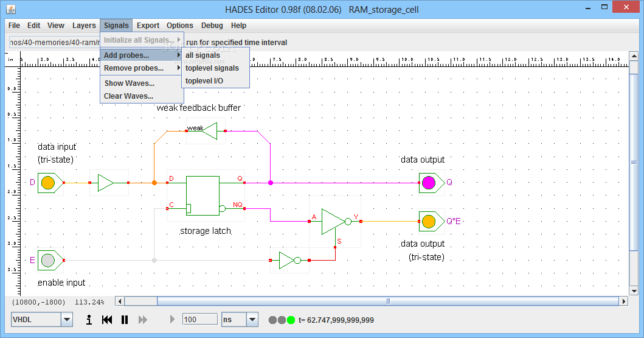Click the green simulation status light
644x338 pixels.
click(x=291, y=320)
